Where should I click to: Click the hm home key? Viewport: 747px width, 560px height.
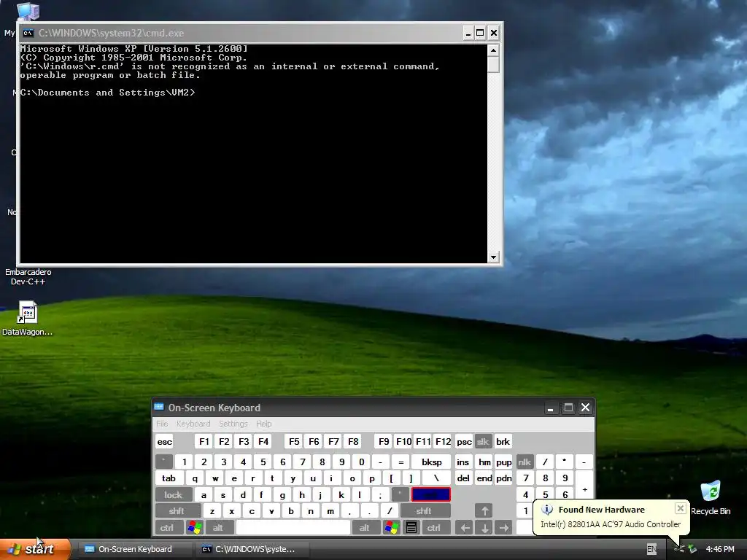coord(484,462)
